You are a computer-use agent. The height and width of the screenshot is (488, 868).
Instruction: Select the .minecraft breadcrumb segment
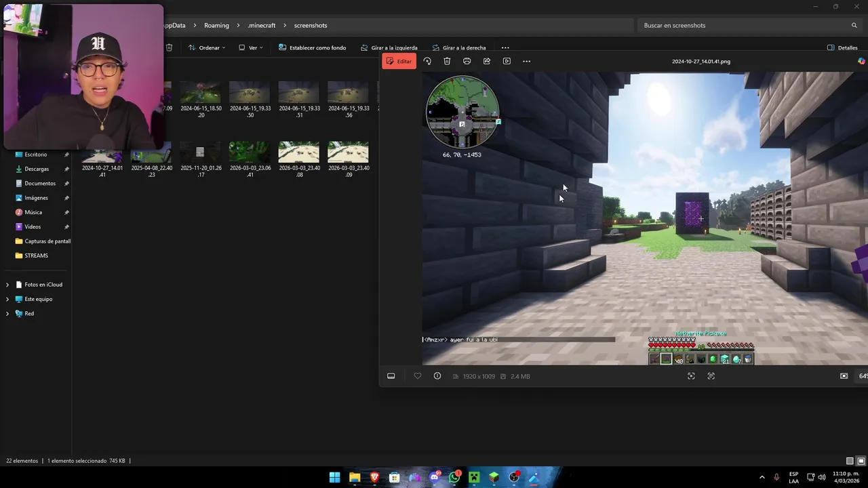(261, 25)
